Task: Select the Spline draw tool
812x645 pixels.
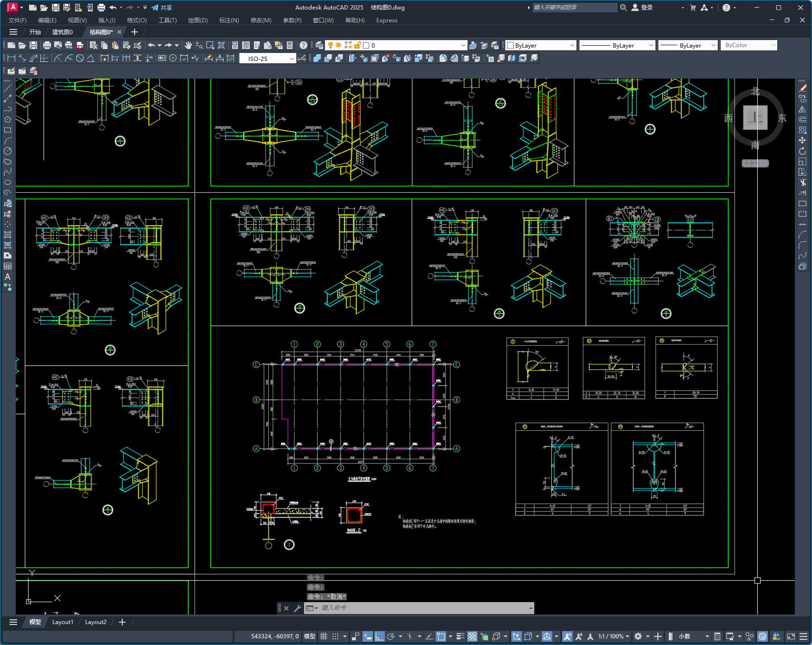Action: point(8,172)
